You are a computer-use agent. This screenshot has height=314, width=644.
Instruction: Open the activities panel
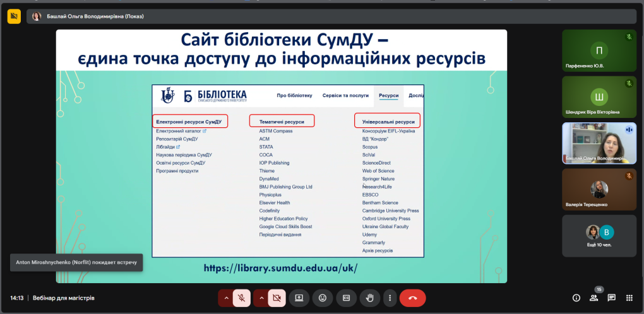coord(629,298)
